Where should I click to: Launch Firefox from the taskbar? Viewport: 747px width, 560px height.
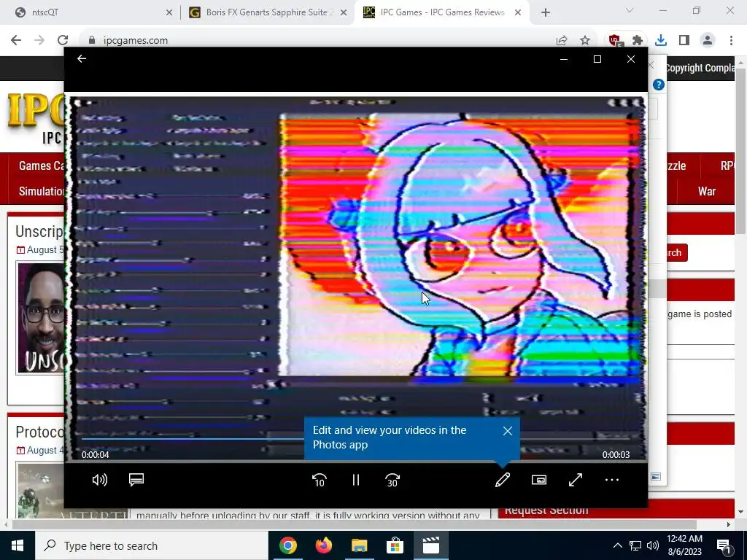coord(323,545)
